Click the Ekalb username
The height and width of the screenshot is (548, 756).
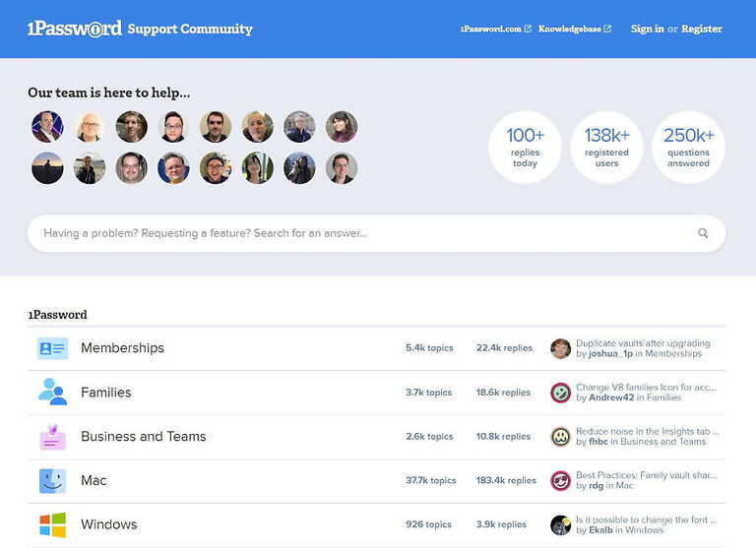click(600, 530)
